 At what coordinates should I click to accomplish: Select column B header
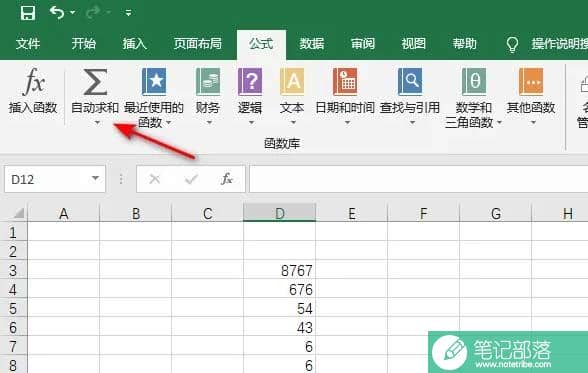click(136, 213)
